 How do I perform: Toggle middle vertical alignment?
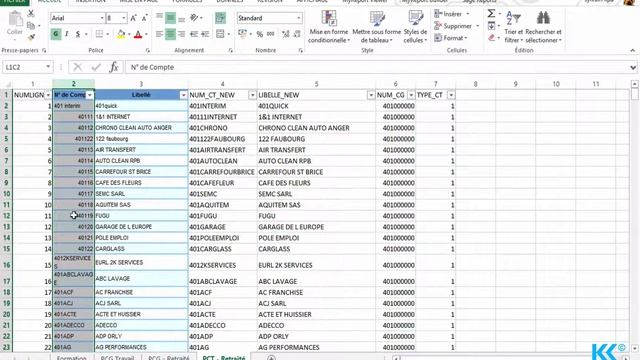click(171, 18)
